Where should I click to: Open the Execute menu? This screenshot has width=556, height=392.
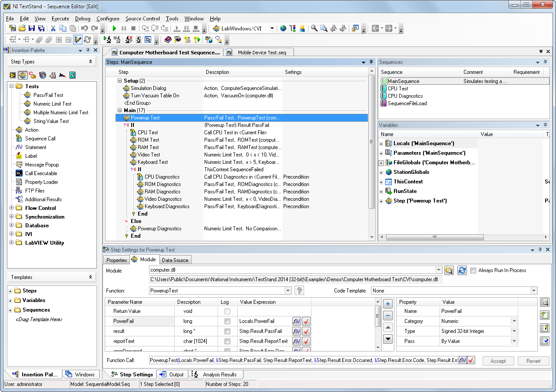(60, 19)
